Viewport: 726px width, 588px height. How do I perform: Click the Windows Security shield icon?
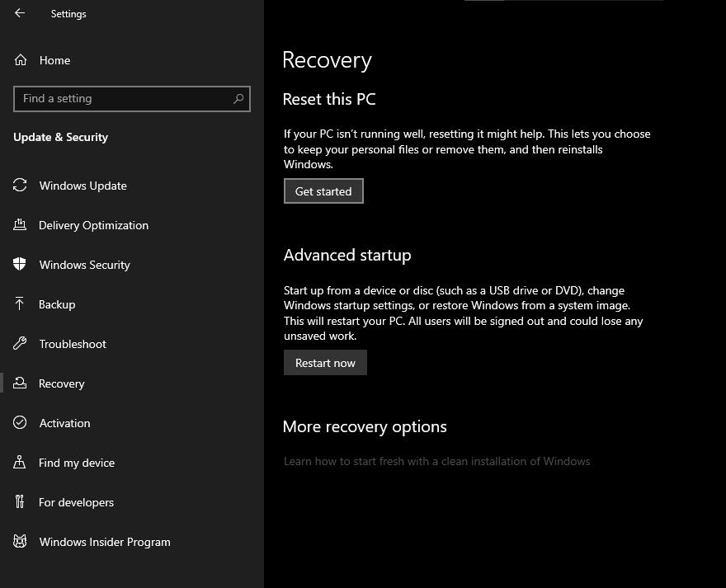[x=20, y=265]
